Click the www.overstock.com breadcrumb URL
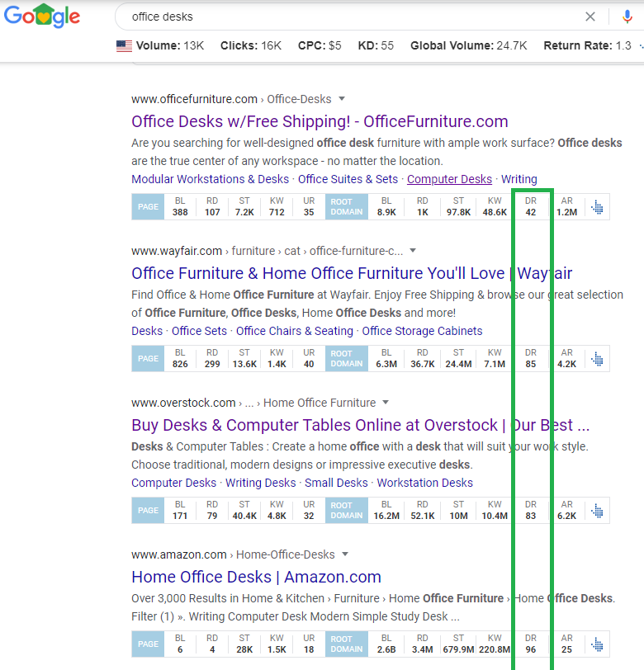Screen dimensions: 644x670 pyautogui.click(x=183, y=403)
